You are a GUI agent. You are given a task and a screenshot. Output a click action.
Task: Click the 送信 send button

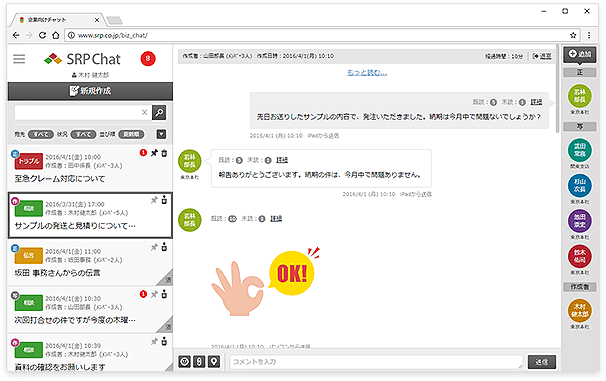(x=541, y=362)
